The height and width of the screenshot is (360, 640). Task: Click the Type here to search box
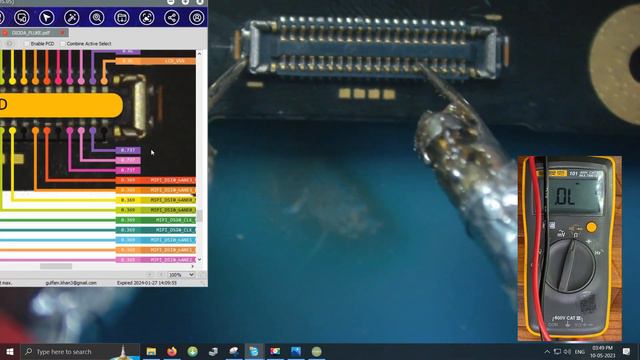pos(80,351)
